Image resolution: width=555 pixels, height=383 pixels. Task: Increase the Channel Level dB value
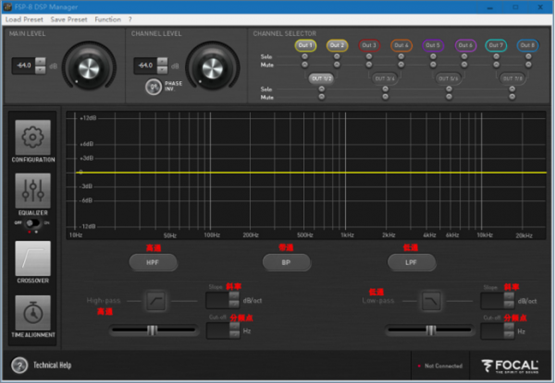(x=162, y=62)
